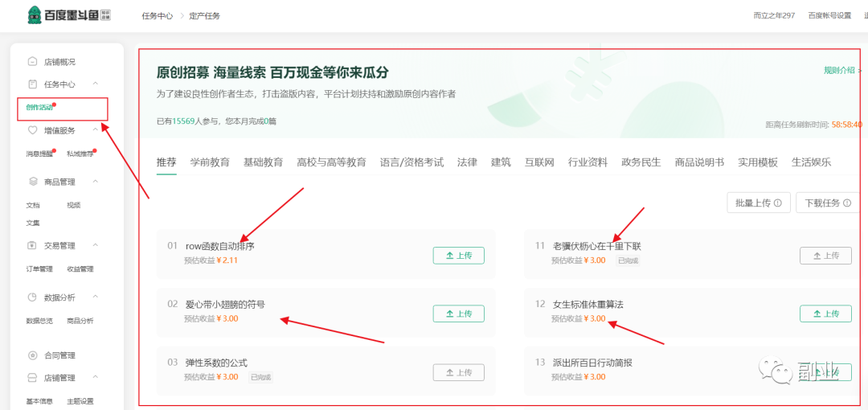Click the 批量上传 button
The height and width of the screenshot is (410, 868).
click(759, 203)
